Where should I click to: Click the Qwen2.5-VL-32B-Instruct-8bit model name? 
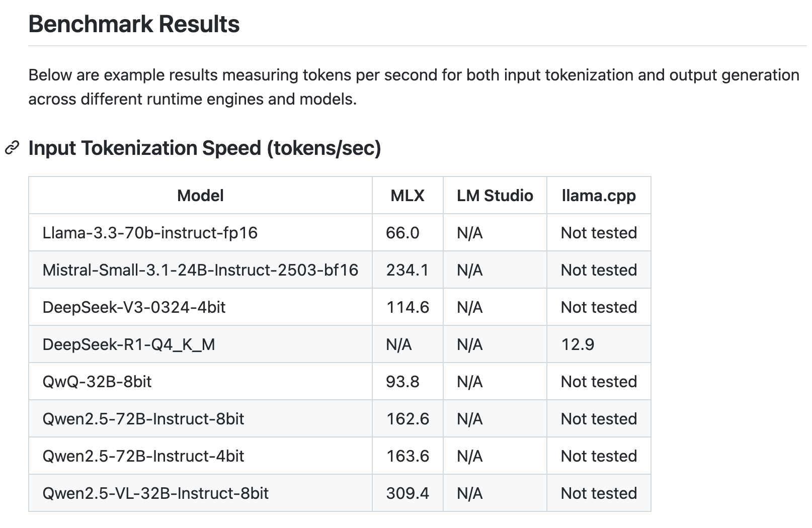[x=155, y=493]
